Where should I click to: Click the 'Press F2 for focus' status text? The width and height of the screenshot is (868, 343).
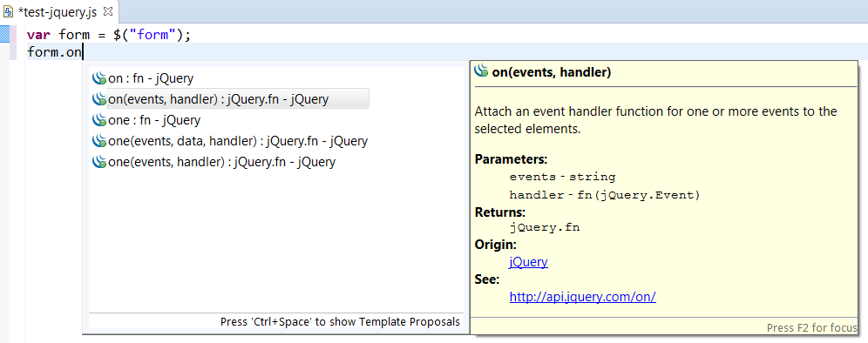pos(811,328)
